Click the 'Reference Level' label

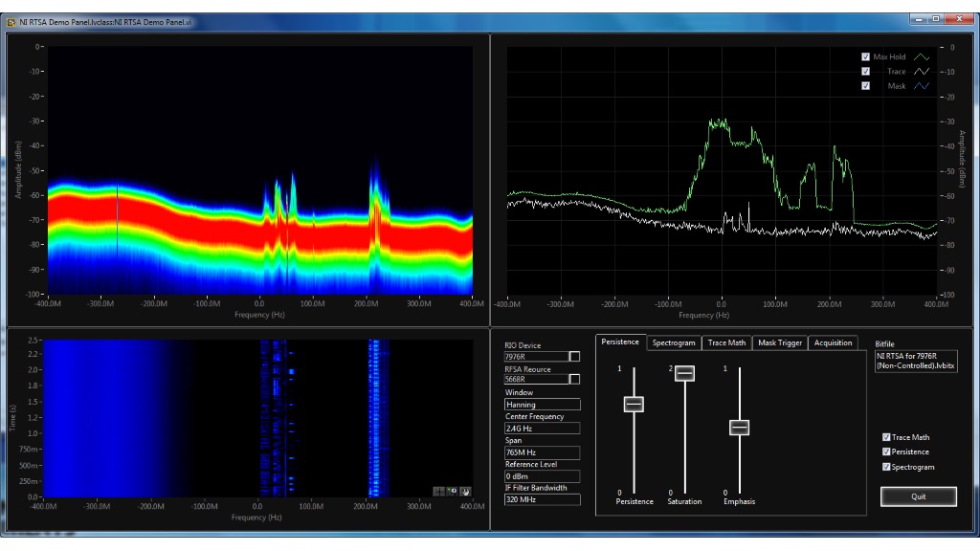530,464
